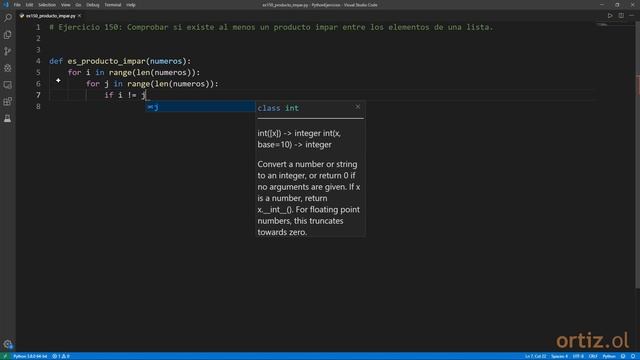The image size is (640, 360).
Task: Open the editor More Actions ellipsis
Action: tap(631, 16)
